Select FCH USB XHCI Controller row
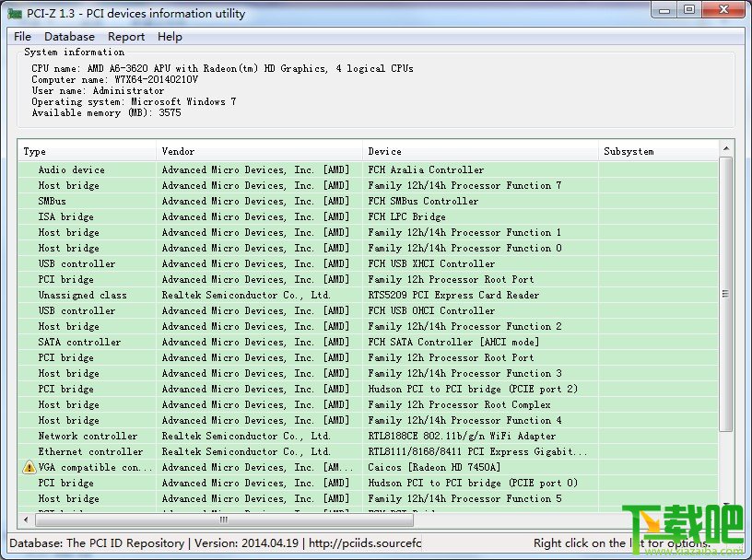The image size is (752, 560). [x=368, y=263]
